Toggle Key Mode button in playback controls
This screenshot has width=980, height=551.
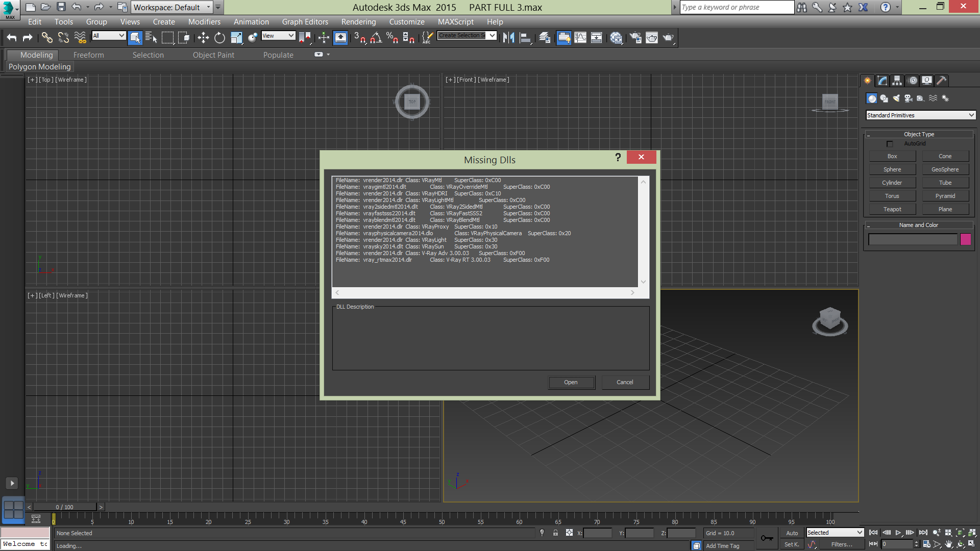(x=873, y=544)
